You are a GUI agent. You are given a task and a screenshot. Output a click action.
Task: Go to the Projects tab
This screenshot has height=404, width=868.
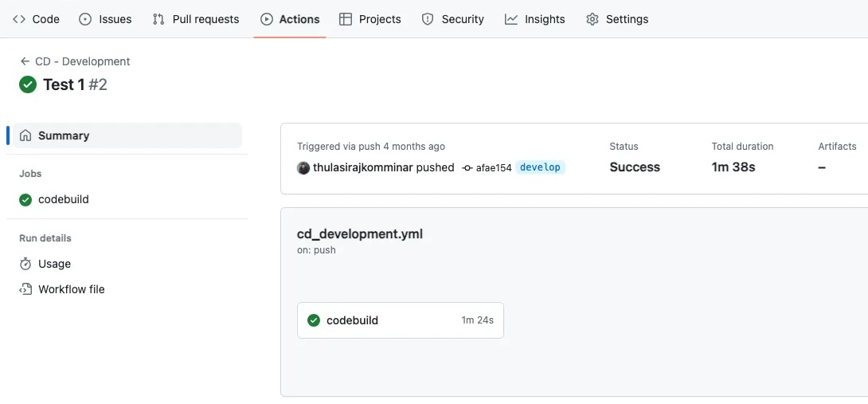point(369,19)
